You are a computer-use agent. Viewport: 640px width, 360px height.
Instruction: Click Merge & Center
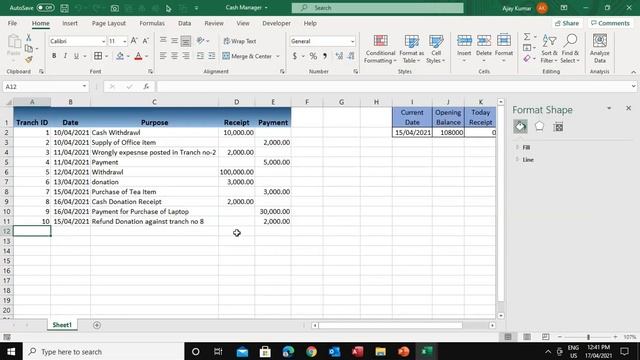pos(247,56)
